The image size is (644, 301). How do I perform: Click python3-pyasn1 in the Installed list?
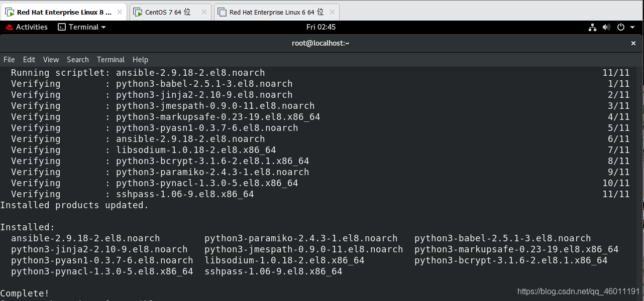[102, 260]
